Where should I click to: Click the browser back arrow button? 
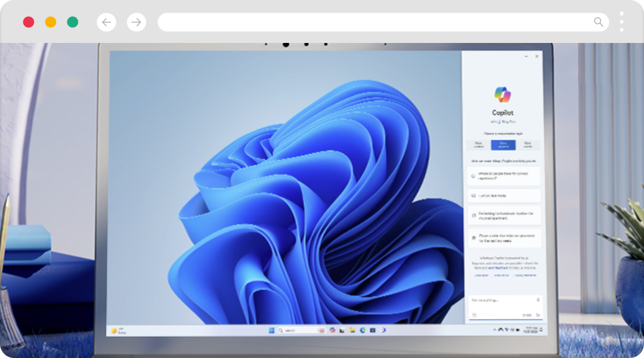click(106, 22)
